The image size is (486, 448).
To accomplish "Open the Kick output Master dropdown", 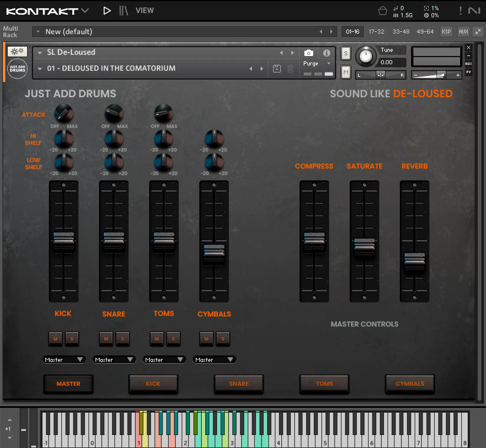I will point(64,360).
